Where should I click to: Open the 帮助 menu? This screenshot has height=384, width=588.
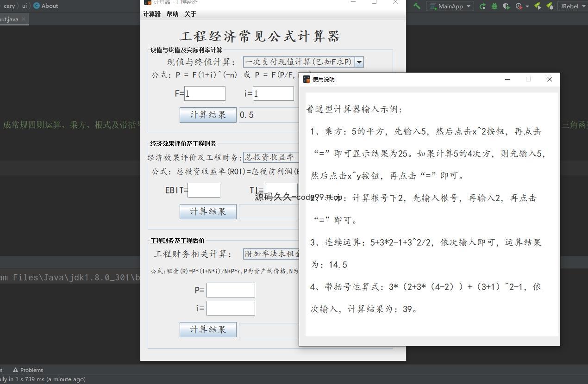click(172, 14)
